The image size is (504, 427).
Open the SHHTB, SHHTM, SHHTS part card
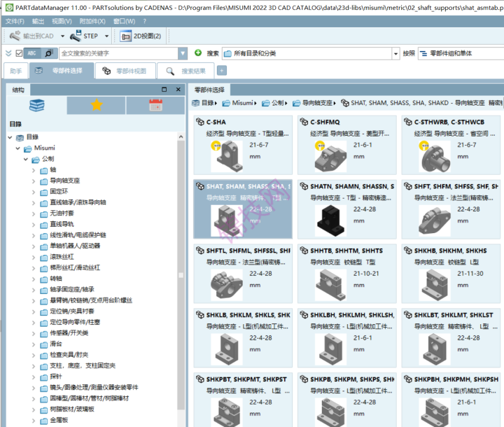pyautogui.click(x=346, y=274)
